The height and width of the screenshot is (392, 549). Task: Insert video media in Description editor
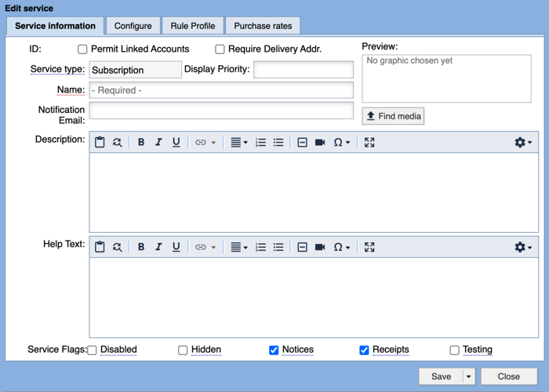pyautogui.click(x=320, y=142)
